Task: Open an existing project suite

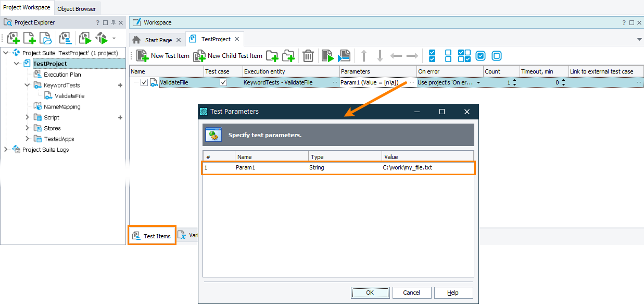Action: pos(45,38)
